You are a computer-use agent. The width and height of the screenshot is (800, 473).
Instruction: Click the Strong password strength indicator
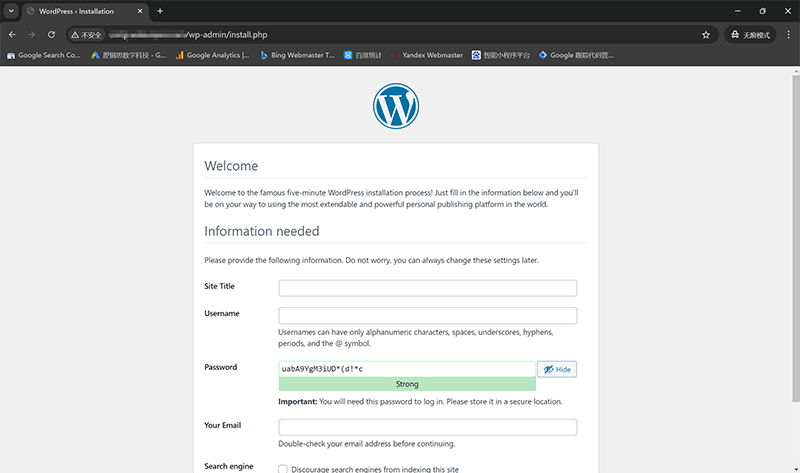click(x=407, y=384)
